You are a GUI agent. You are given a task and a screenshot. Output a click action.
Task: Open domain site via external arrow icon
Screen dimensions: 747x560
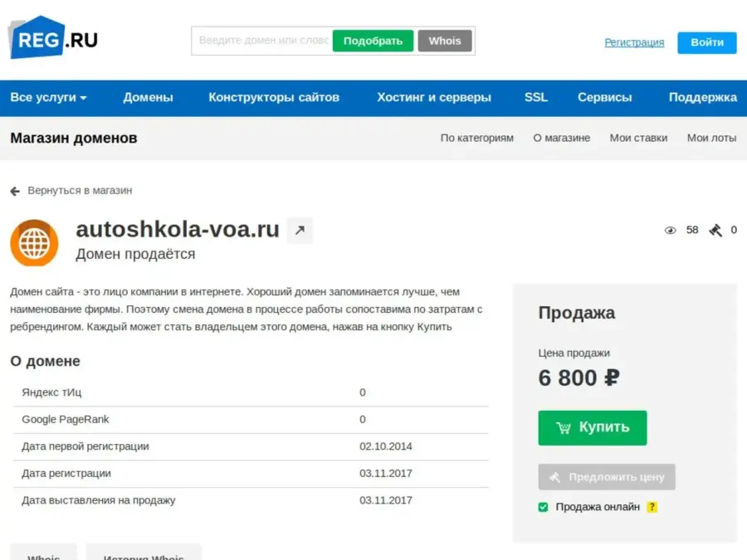click(x=300, y=231)
